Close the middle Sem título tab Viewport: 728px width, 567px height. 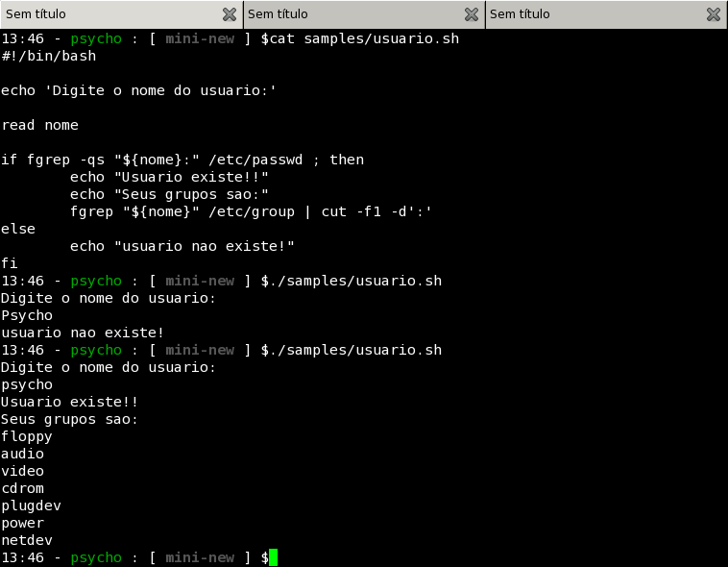tap(471, 14)
